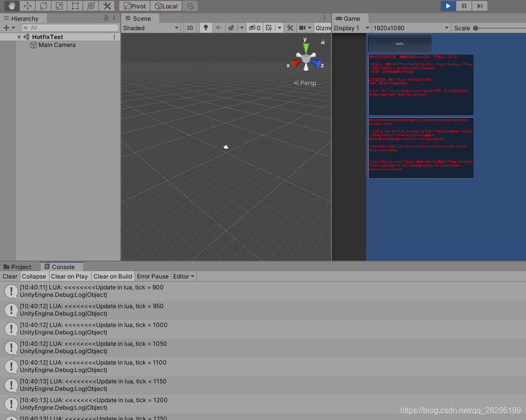This screenshot has height=420, width=526.
Task: Select the Move tool
Action: point(28,6)
